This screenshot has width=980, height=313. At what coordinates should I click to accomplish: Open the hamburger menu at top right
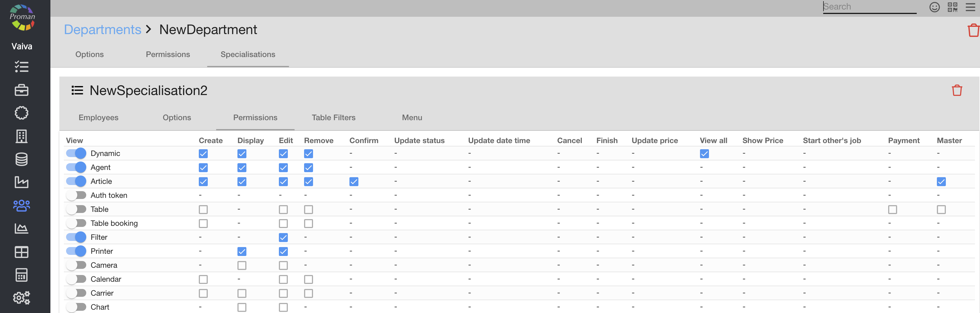point(970,7)
